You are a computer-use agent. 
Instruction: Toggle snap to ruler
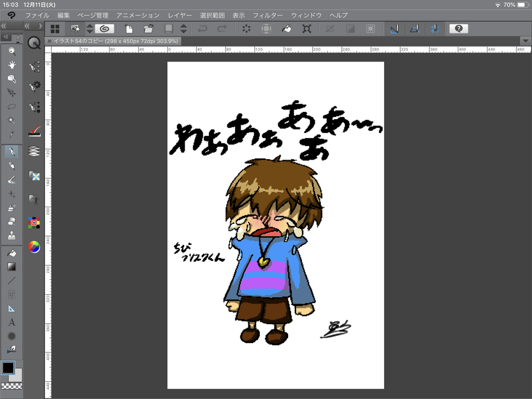pyautogui.click(x=394, y=29)
